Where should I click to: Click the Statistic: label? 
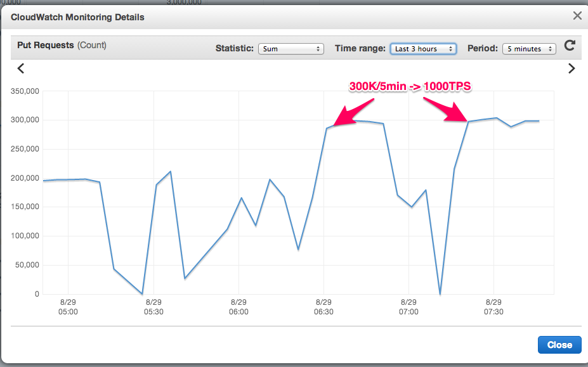[x=235, y=48]
